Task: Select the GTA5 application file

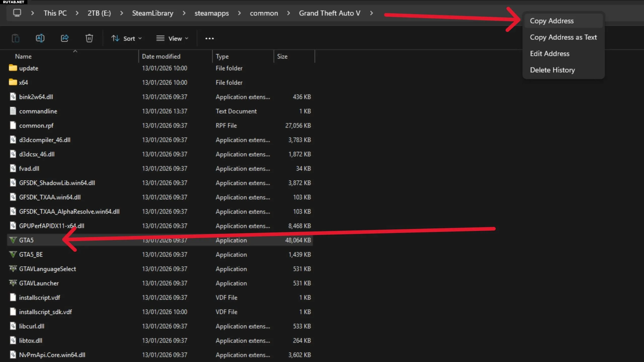Action: (x=26, y=240)
